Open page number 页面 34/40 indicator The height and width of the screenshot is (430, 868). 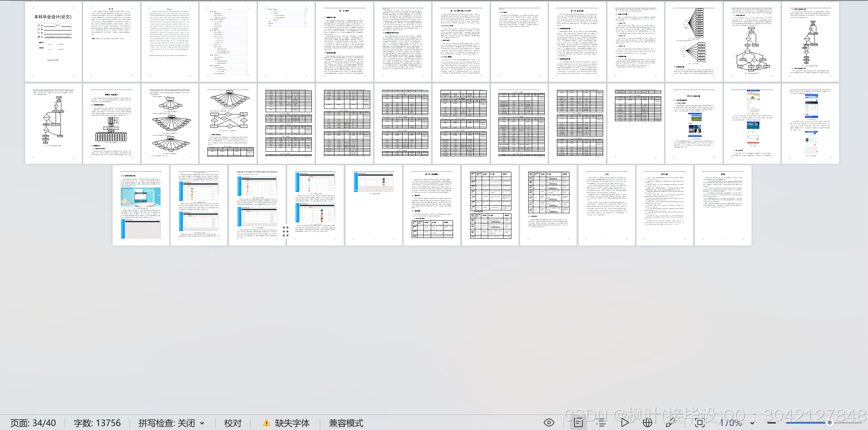[x=33, y=423]
